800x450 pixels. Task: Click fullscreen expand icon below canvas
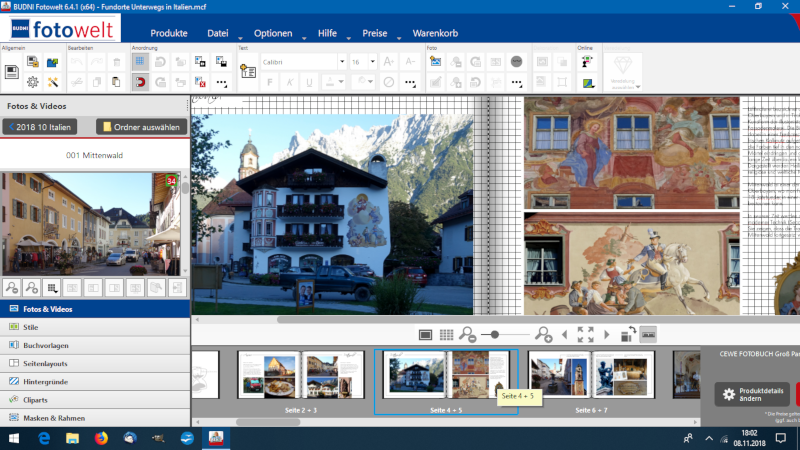586,334
